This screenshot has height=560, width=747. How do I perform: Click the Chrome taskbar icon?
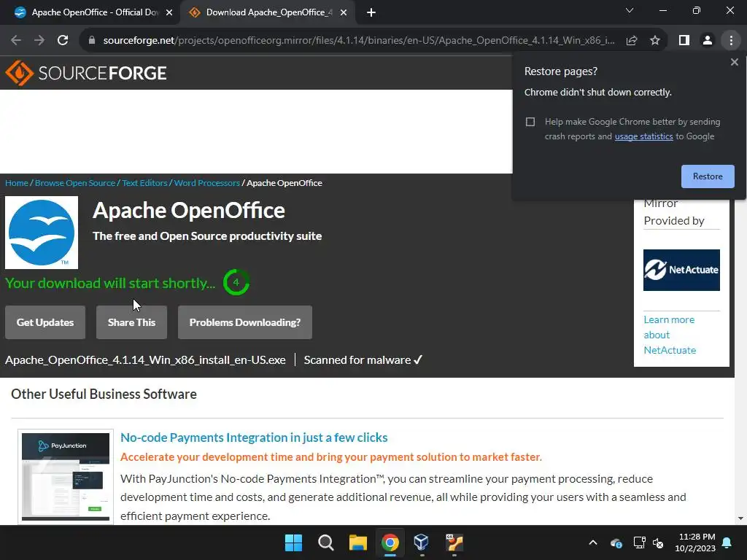click(x=390, y=542)
